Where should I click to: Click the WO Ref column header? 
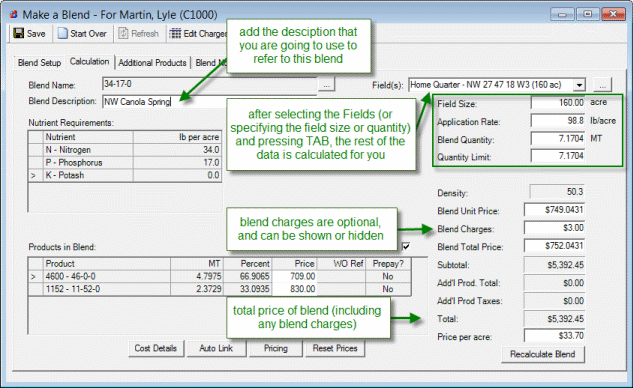[x=341, y=264]
